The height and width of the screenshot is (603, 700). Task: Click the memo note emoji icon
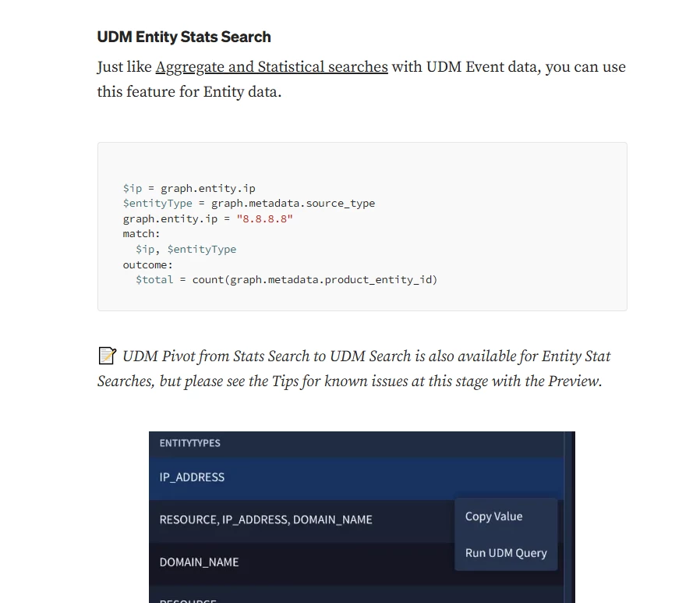point(107,356)
